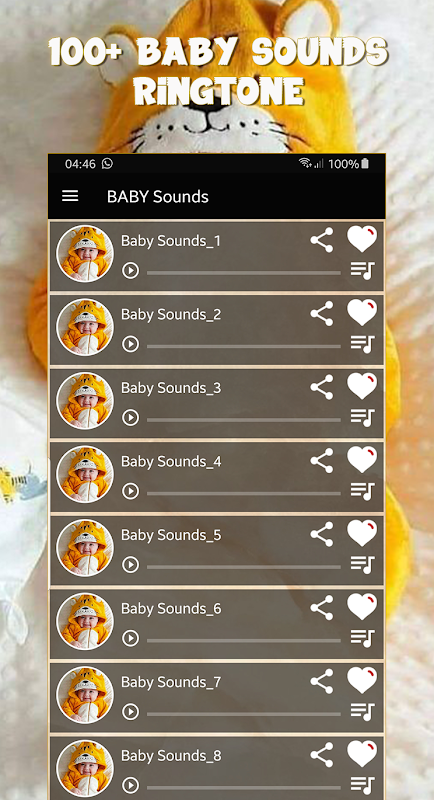Mark Baby Sounds_6 as favorite
Screen dimensions: 434x800
[362, 607]
